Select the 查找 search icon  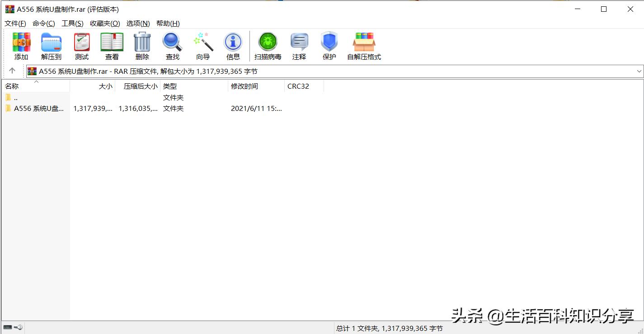[172, 45]
